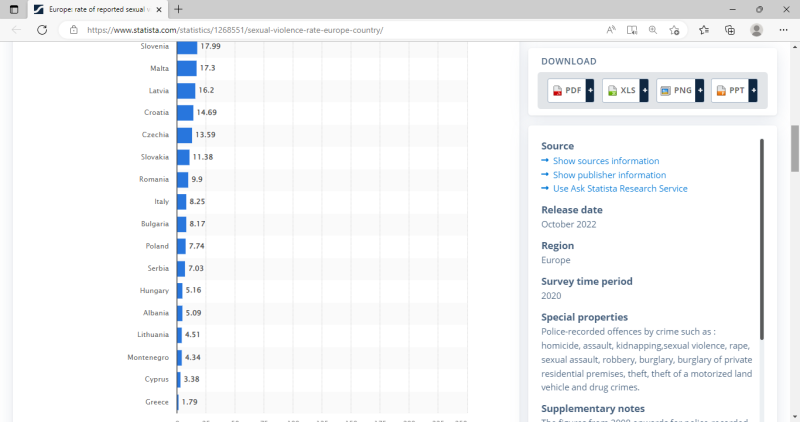Open the browser profile avatar
Viewport: 800px width, 422px height.
click(756, 30)
